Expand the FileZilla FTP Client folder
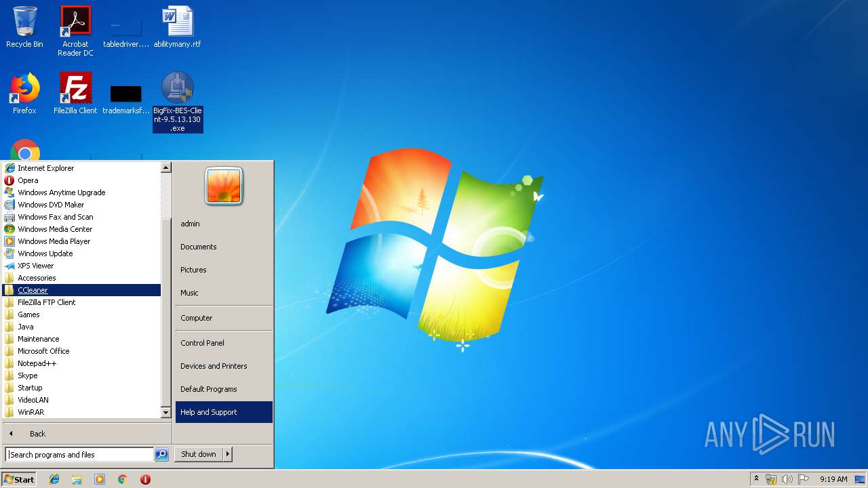This screenshot has width=868, height=488. (x=81, y=302)
